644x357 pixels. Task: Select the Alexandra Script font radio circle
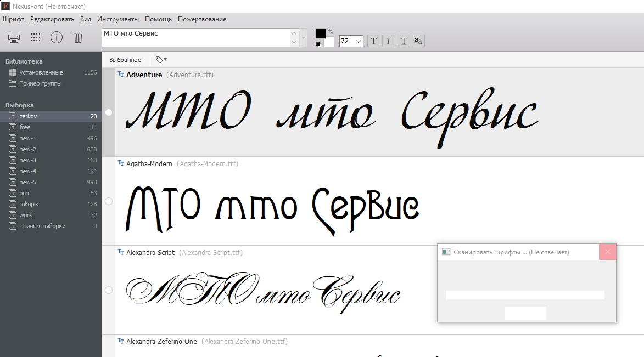pos(108,290)
